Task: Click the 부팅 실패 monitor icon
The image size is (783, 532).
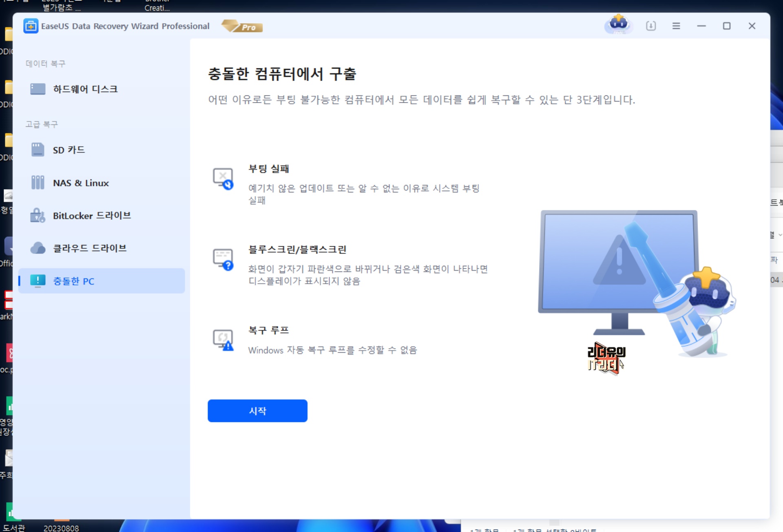Action: tap(223, 179)
